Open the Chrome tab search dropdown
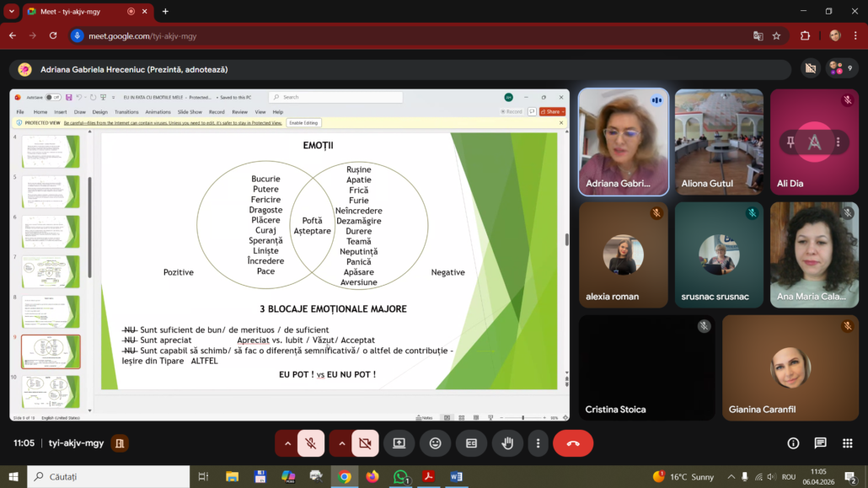The image size is (868, 488). (x=11, y=11)
